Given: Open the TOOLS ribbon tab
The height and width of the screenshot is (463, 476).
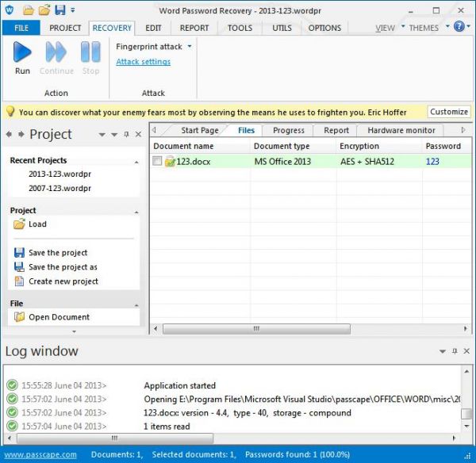Looking at the screenshot, I should click(240, 28).
